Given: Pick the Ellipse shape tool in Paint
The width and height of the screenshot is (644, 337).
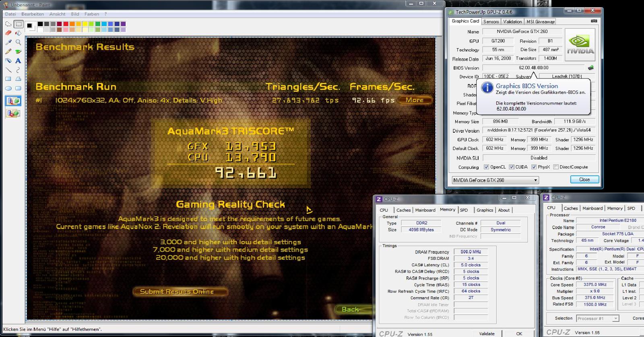Looking at the screenshot, I should click(x=8, y=88).
